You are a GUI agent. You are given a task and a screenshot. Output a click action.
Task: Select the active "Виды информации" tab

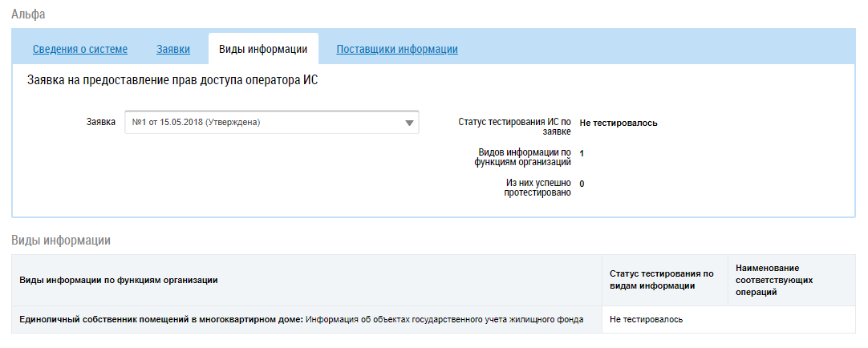263,50
